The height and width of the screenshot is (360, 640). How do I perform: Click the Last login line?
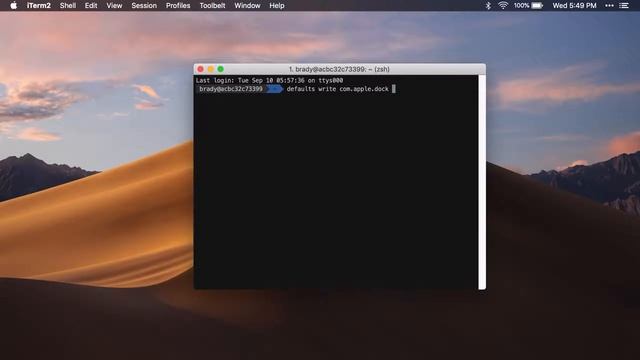(269, 80)
